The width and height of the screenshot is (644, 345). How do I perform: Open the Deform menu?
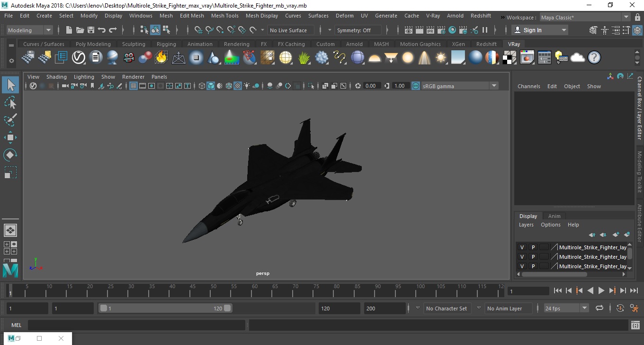(344, 16)
